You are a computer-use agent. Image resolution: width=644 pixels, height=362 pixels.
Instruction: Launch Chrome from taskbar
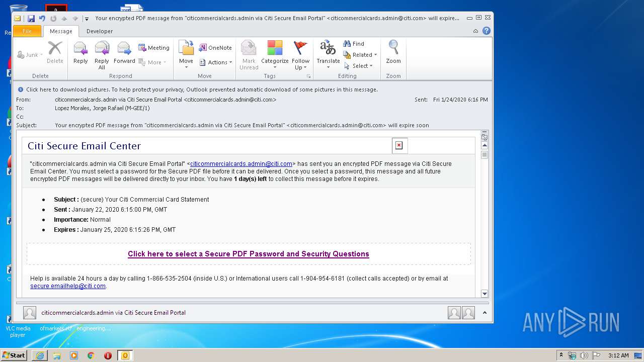point(91,355)
